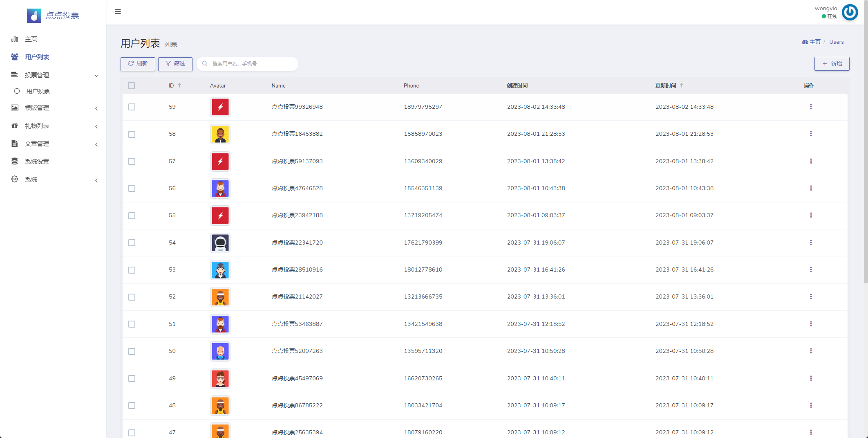Click the 刷新 refresh button
This screenshot has height=438, width=868.
(138, 64)
